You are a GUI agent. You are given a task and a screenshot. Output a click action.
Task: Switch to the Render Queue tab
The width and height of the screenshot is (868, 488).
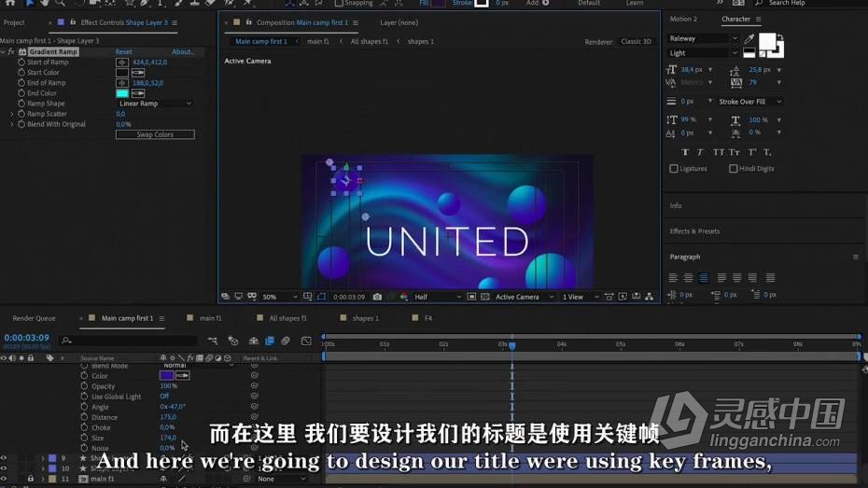[34, 318]
